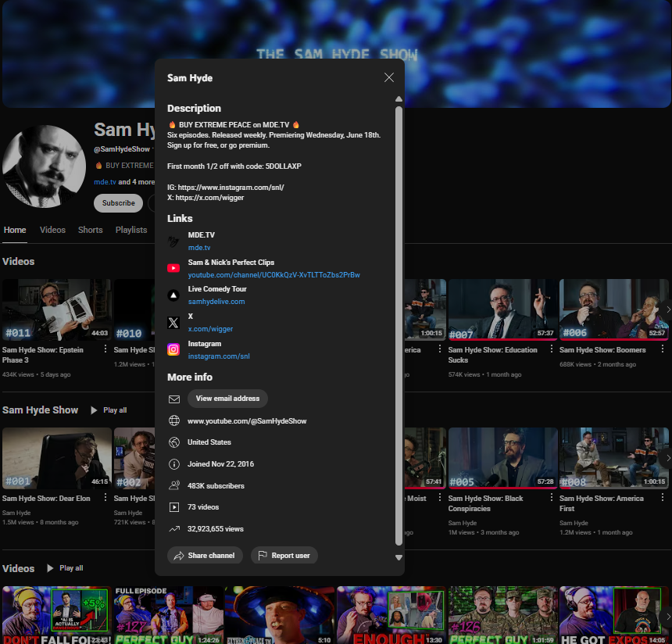
Task: Click the United States location icon
Action: [x=173, y=442]
